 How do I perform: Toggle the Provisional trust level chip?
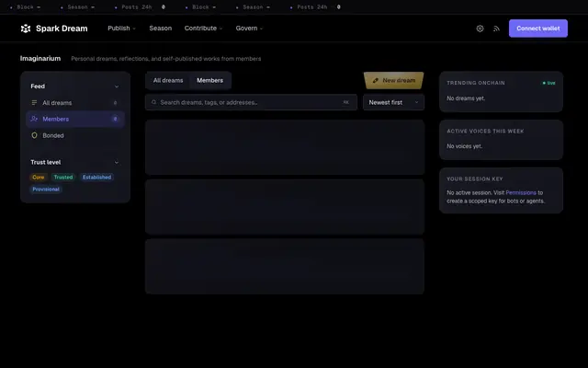point(46,190)
